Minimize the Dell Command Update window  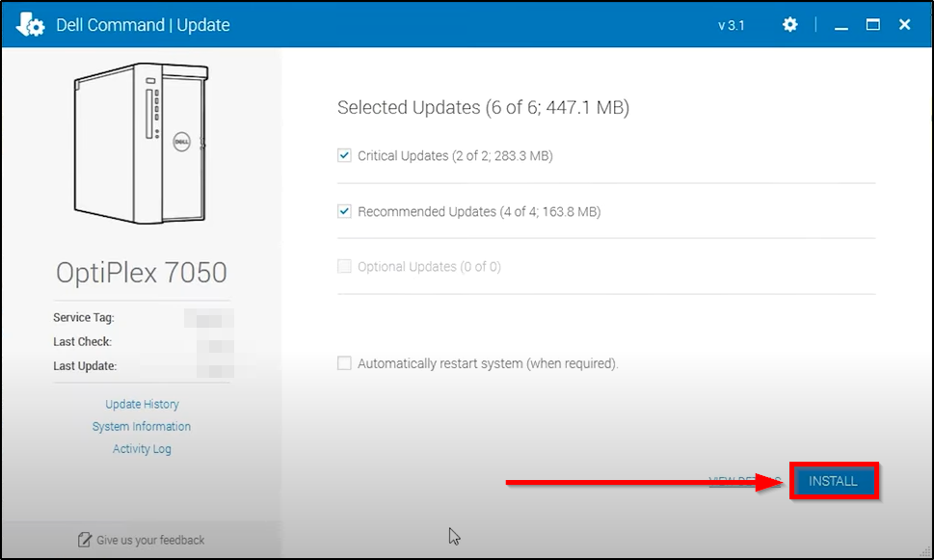pyautogui.click(x=841, y=25)
